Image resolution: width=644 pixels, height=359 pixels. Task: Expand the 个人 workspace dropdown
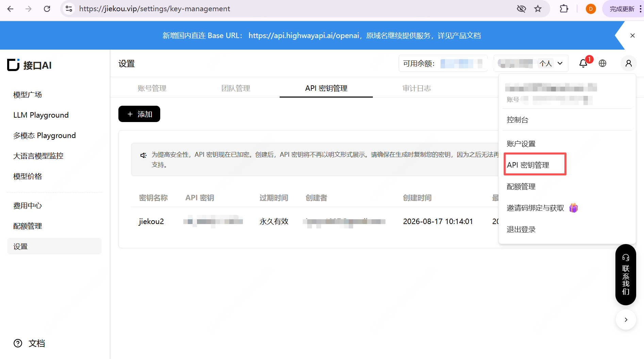531,63
